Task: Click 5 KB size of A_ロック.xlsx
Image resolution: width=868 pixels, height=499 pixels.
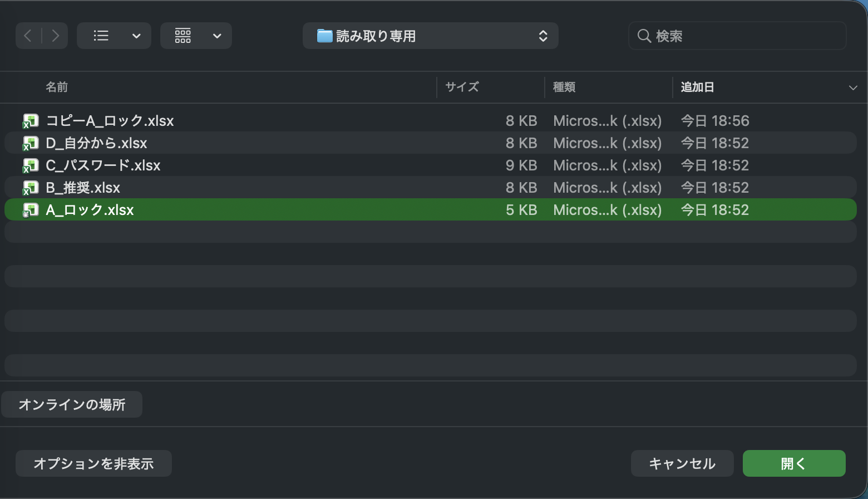Action: pyautogui.click(x=521, y=210)
